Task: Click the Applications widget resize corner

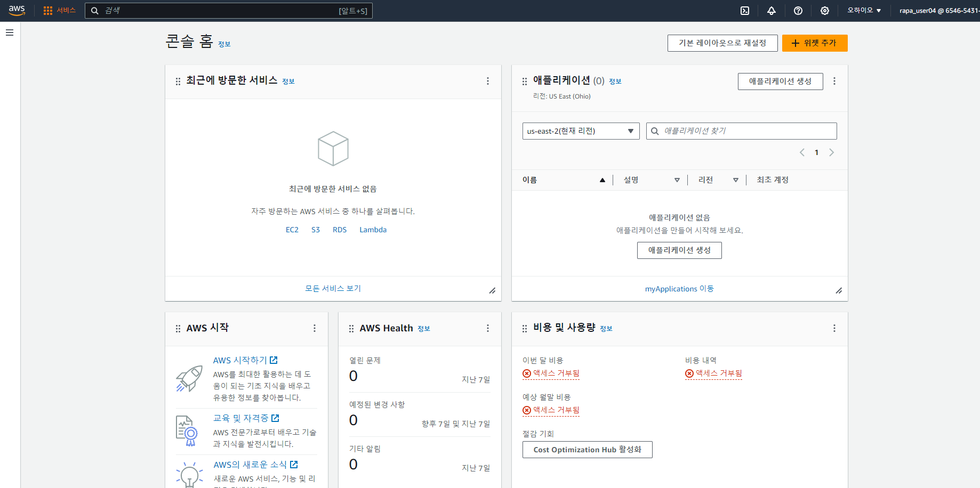Action: [x=839, y=291]
